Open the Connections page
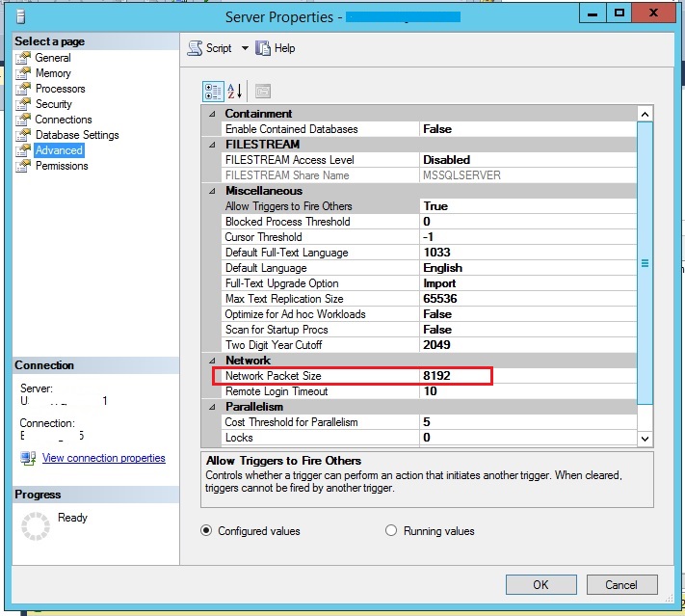 click(64, 120)
